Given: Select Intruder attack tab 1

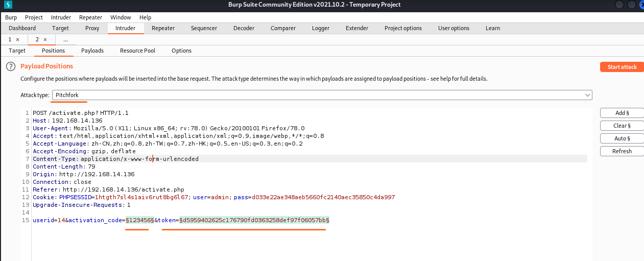Looking at the screenshot, I should pyautogui.click(x=10, y=39).
